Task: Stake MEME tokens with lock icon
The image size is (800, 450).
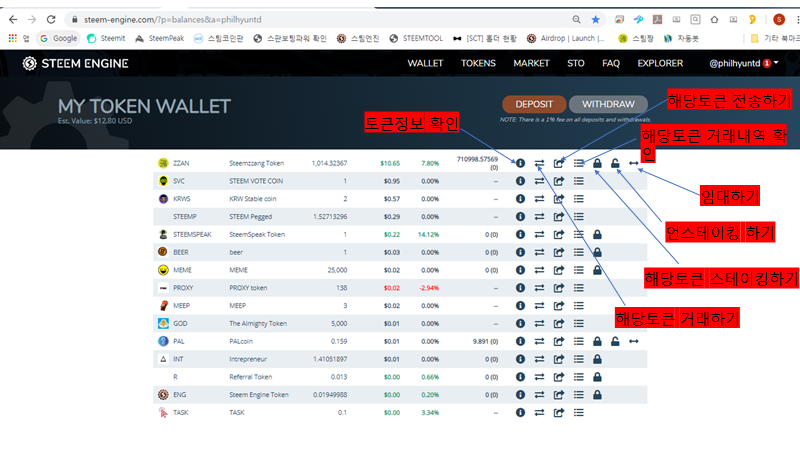Action: 597,270
